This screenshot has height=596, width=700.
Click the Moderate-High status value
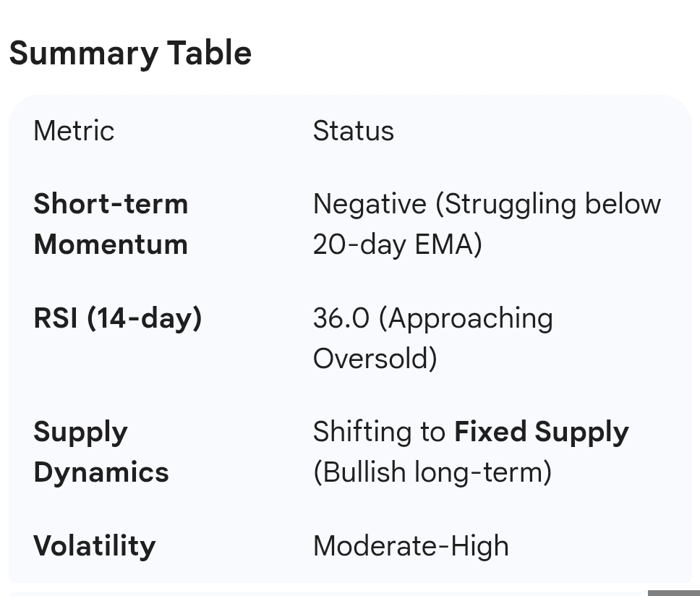point(411,546)
